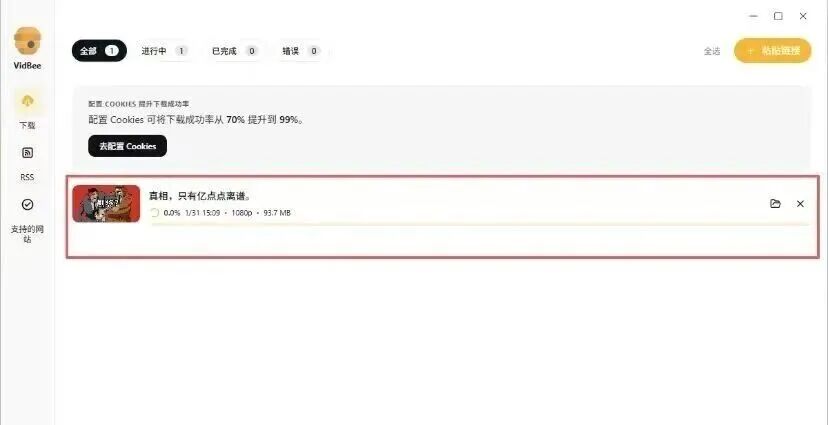Image resolution: width=828 pixels, height=425 pixels.
Task: Remove the download item with the X icon
Action: coord(801,204)
